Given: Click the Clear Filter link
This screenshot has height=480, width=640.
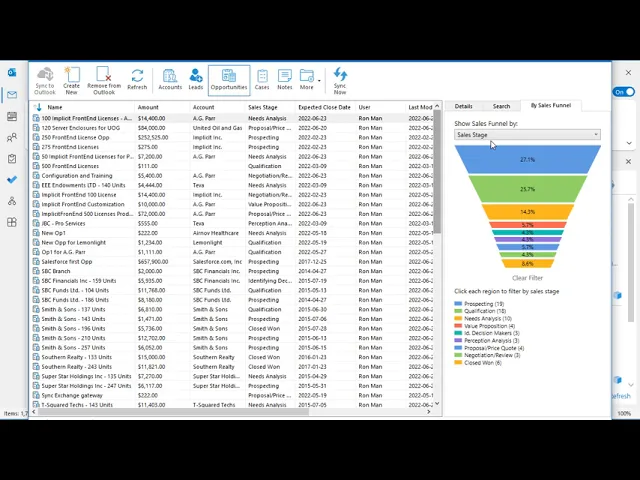Looking at the screenshot, I should (527, 278).
